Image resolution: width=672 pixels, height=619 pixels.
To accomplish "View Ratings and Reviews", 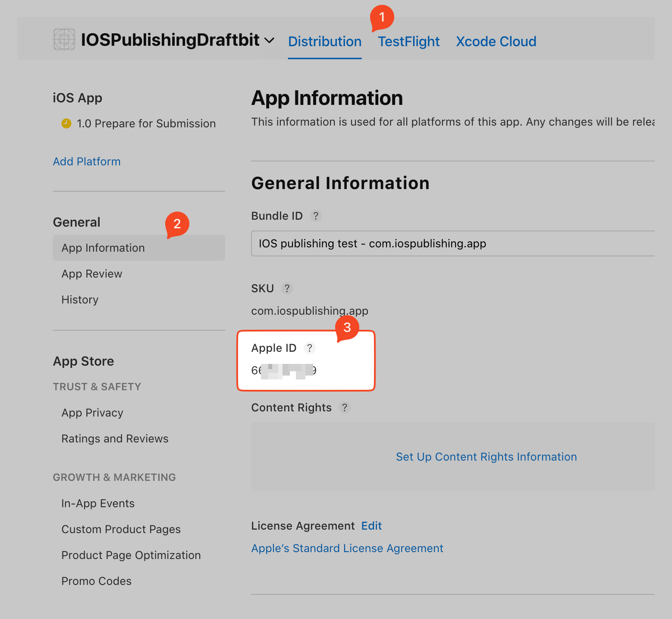I will click(x=115, y=439).
